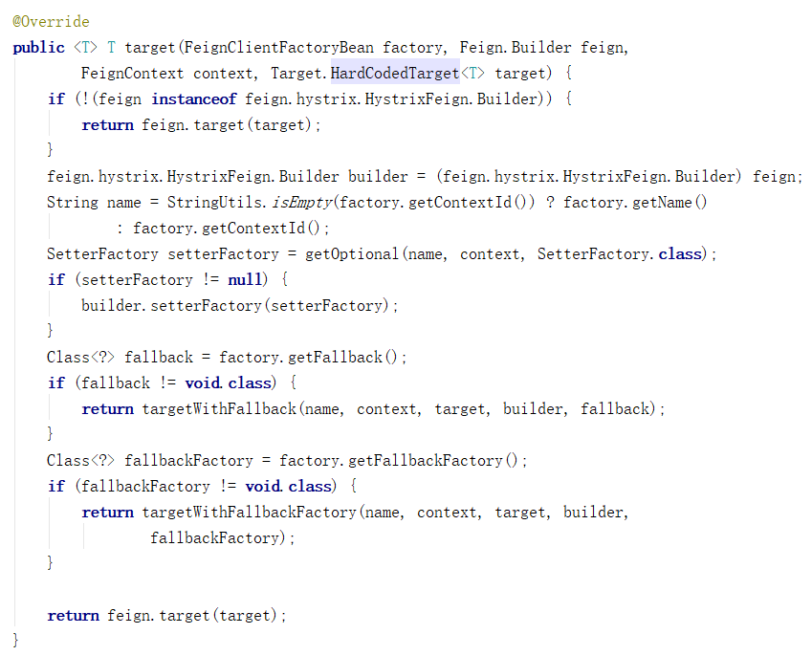Click the targetWithFallbackFactory method call
This screenshot has height=656, width=812.
(x=249, y=512)
